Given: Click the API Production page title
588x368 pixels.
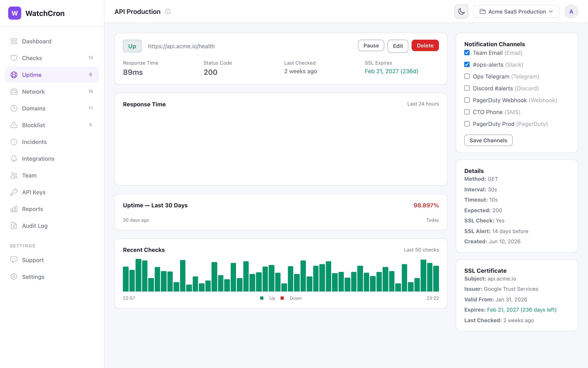Looking at the screenshot, I should click(x=137, y=11).
